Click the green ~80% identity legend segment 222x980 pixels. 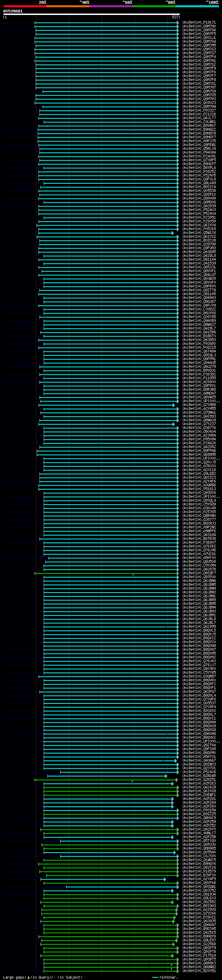tap(154, 6)
